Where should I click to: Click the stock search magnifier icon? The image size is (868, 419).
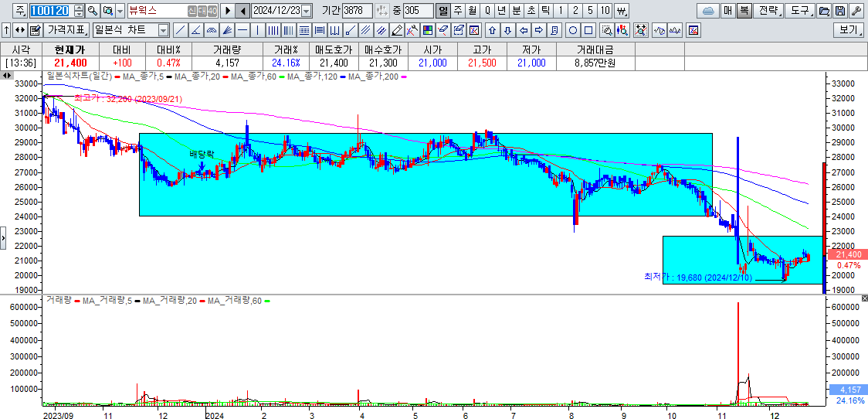(x=93, y=11)
